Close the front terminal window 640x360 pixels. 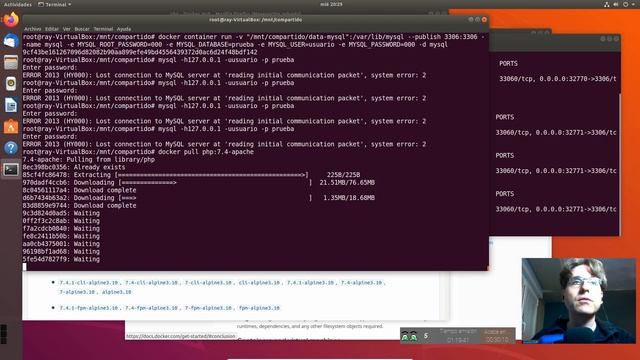[484, 20]
